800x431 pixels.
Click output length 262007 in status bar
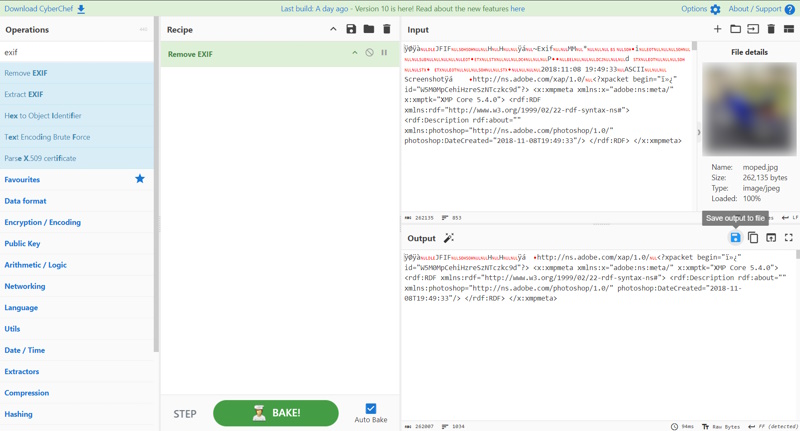[419, 426]
